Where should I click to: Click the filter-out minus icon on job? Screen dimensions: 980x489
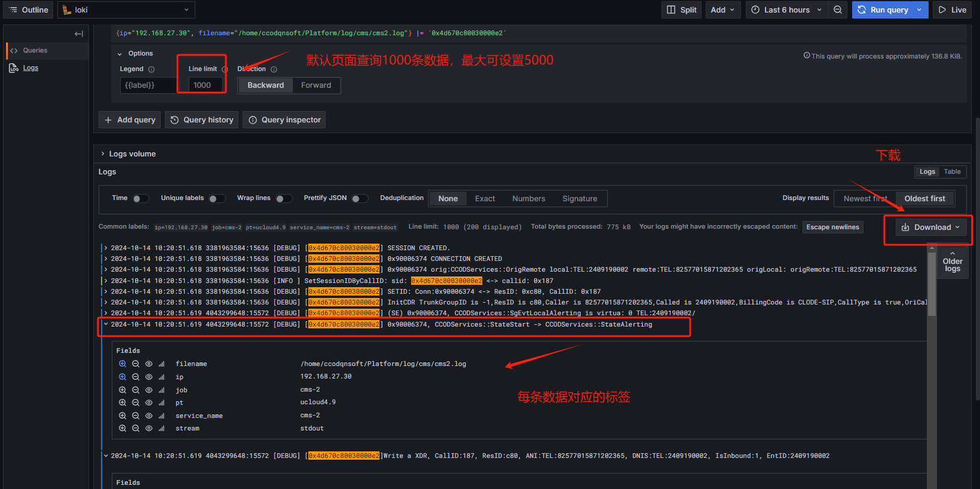136,390
